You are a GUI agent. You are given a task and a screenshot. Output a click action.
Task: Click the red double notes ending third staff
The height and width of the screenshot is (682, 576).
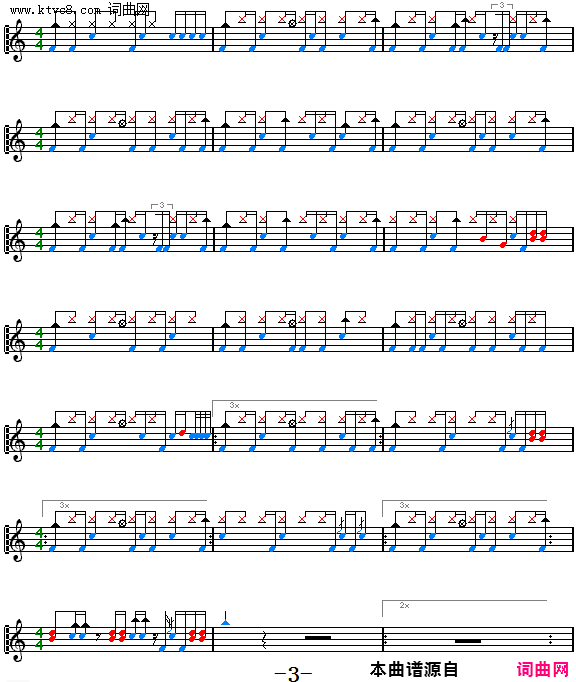[538, 236]
